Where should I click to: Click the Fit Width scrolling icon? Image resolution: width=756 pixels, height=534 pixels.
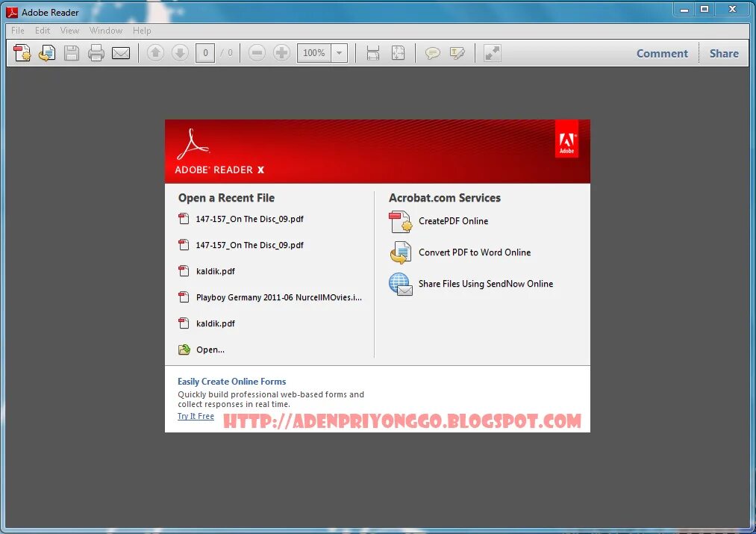[x=372, y=52]
